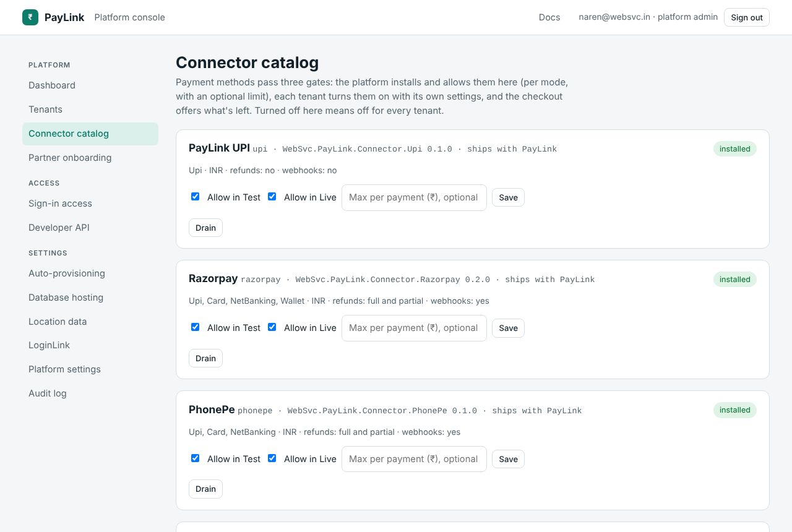Toggle Allow in Test for PhonePe
The image size is (792, 532).
(195, 458)
